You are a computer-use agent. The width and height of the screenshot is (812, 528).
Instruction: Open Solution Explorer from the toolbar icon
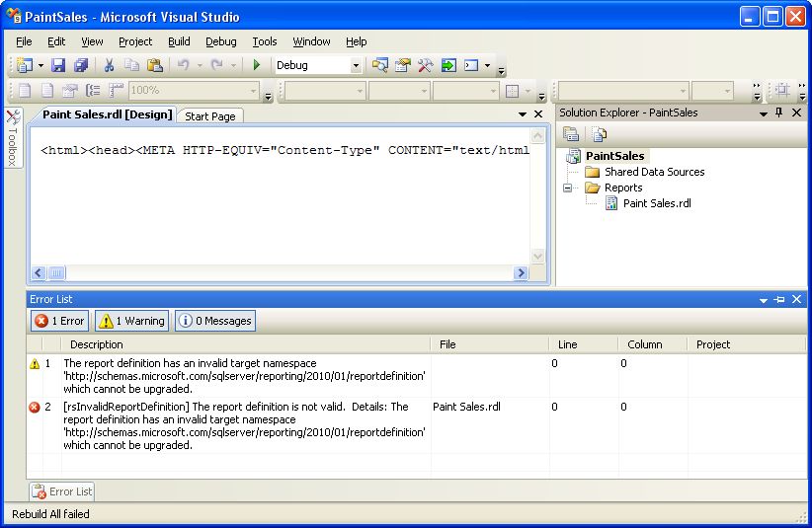coord(379,65)
